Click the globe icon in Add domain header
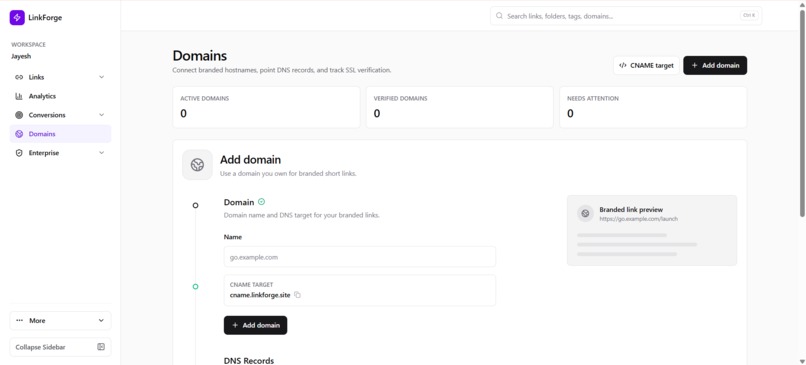 tap(197, 165)
